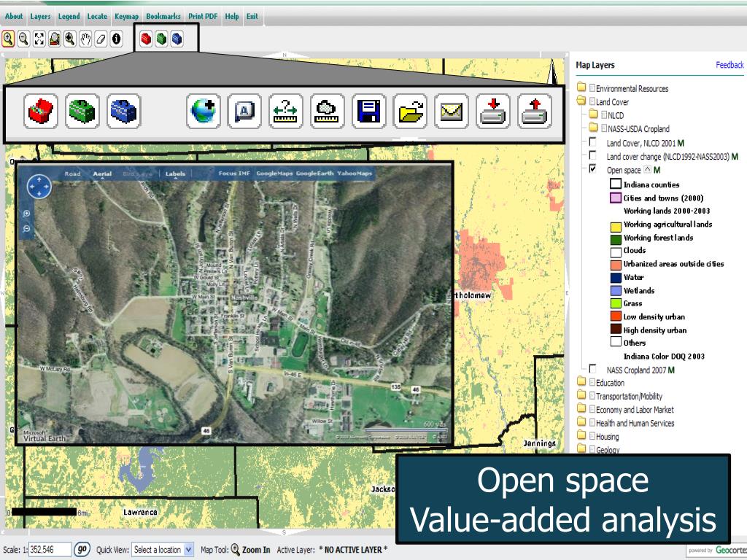Expand the Transportation/Mobility folder
This screenshot has height=560, width=747.
[x=581, y=394]
